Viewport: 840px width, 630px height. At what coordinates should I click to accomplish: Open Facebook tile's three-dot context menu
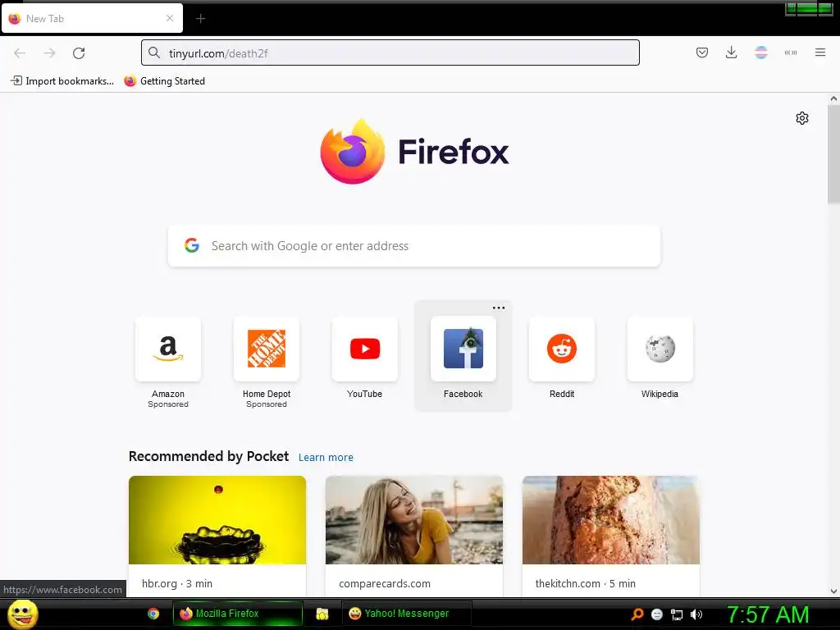click(499, 308)
